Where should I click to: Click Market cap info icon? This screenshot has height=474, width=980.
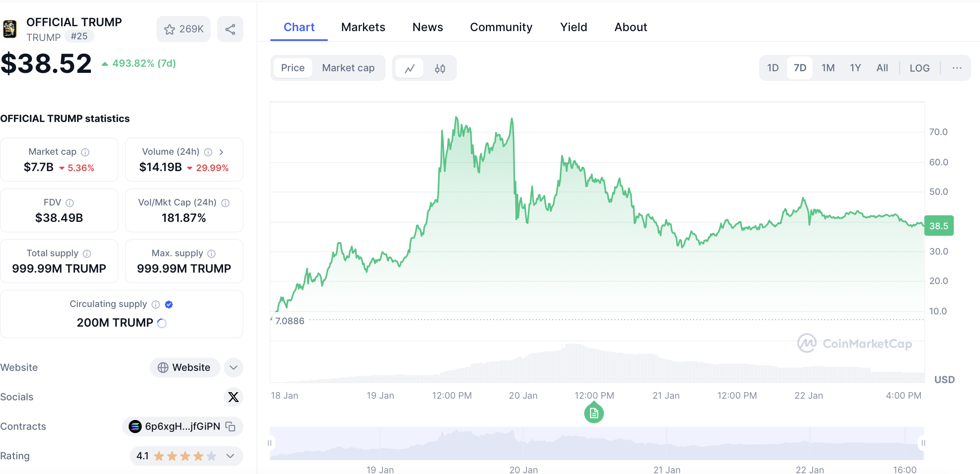pos(85,152)
